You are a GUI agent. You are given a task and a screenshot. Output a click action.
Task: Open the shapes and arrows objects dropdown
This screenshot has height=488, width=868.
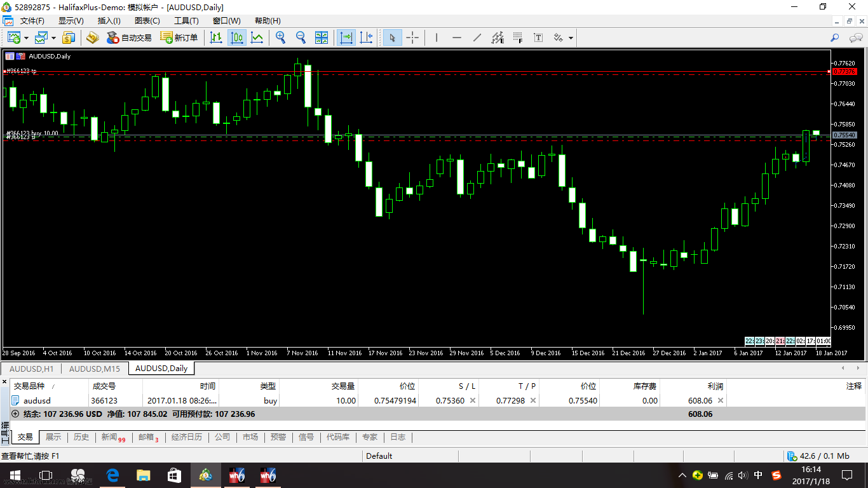coord(571,38)
